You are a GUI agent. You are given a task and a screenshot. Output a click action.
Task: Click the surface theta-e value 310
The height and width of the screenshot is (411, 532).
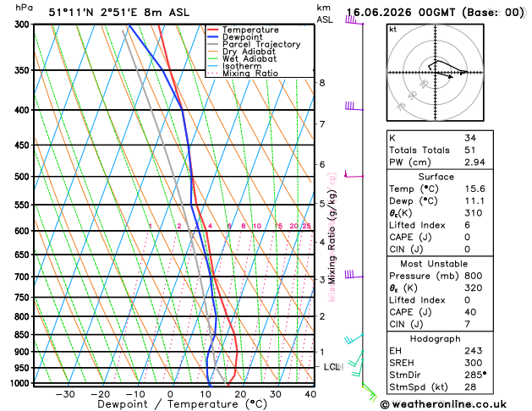coord(474,213)
